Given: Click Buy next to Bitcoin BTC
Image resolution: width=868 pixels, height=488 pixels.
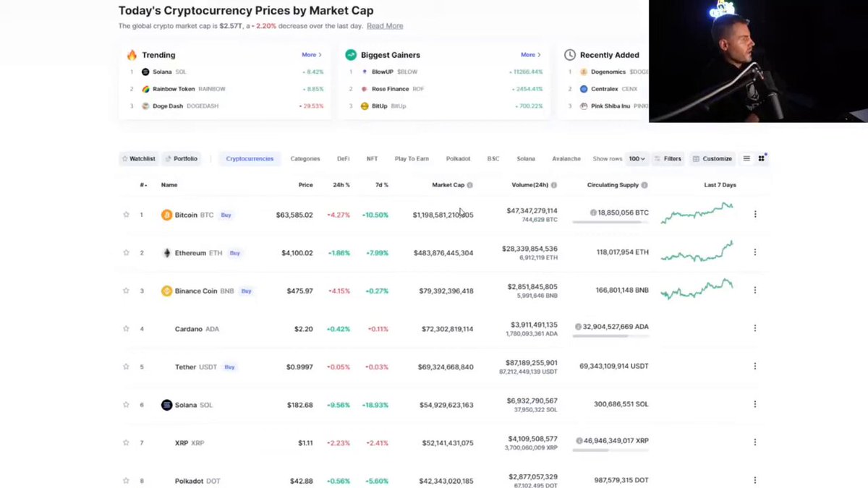Looking at the screenshot, I should [x=226, y=215].
